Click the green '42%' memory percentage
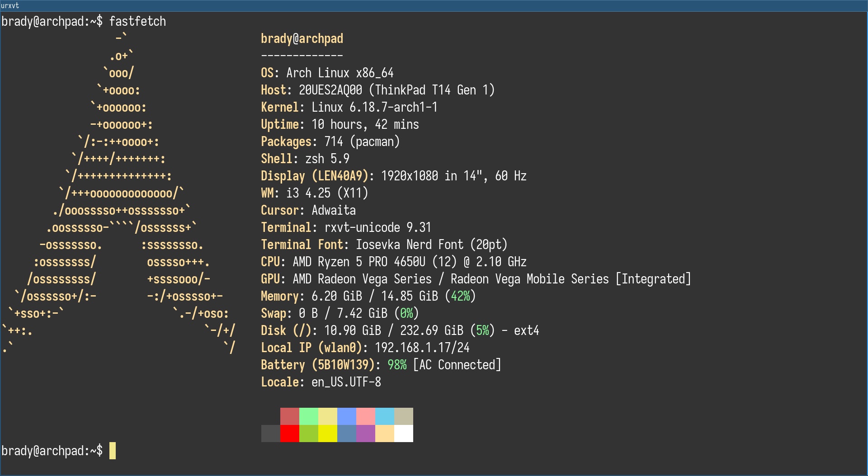The image size is (868, 476). (x=460, y=296)
